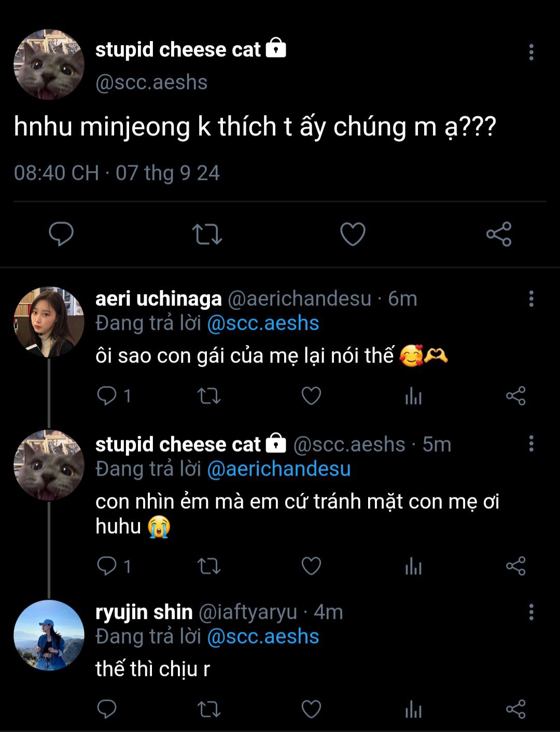Share ryujin shin's reply
This screenshot has height=732, width=560.
click(x=515, y=709)
